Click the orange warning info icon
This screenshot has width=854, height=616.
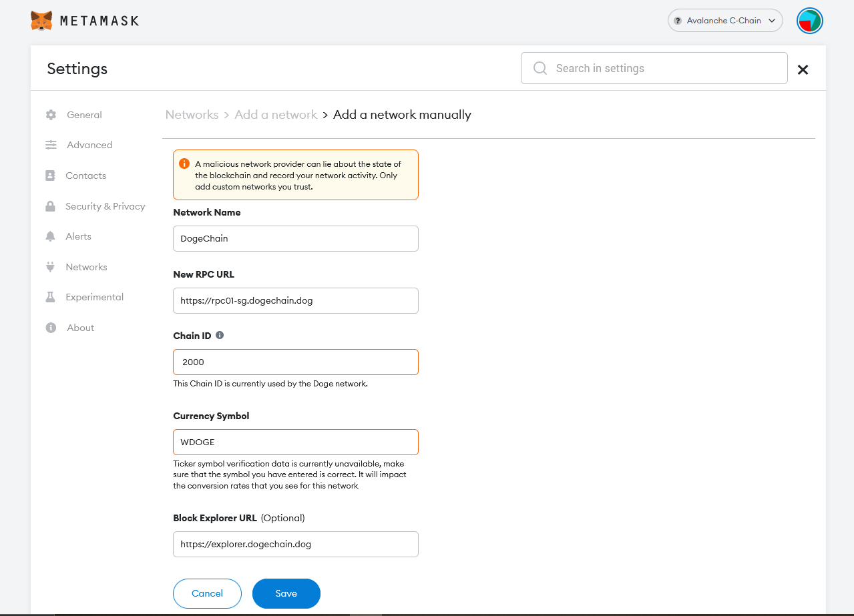pos(184,164)
